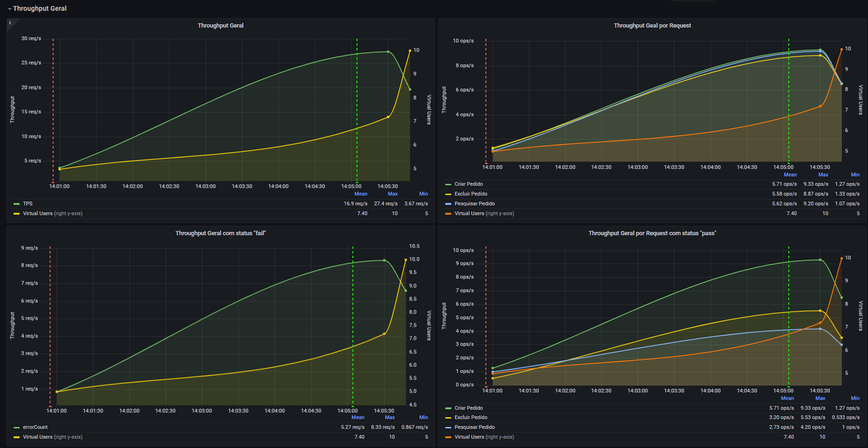Sort status pass legend by Mean

click(x=787, y=398)
